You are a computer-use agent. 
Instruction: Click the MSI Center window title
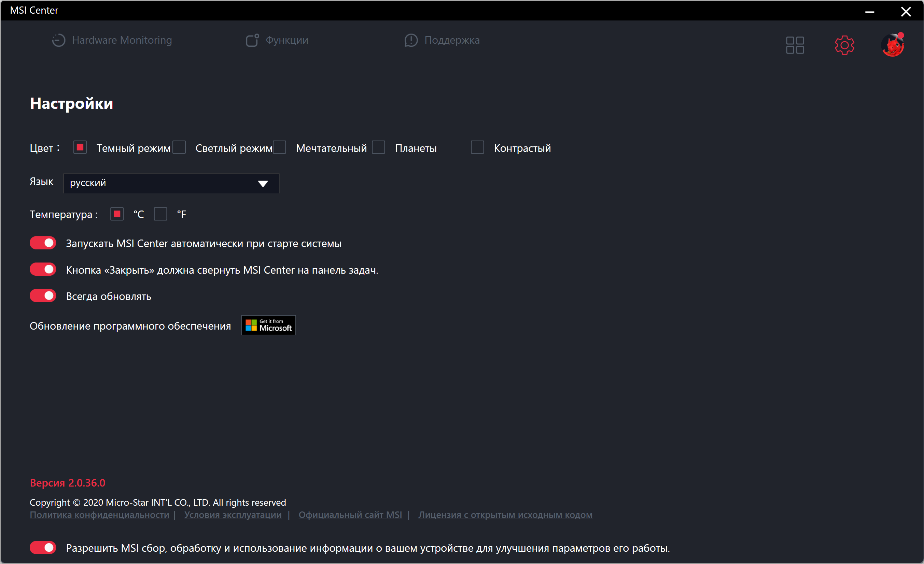click(34, 10)
